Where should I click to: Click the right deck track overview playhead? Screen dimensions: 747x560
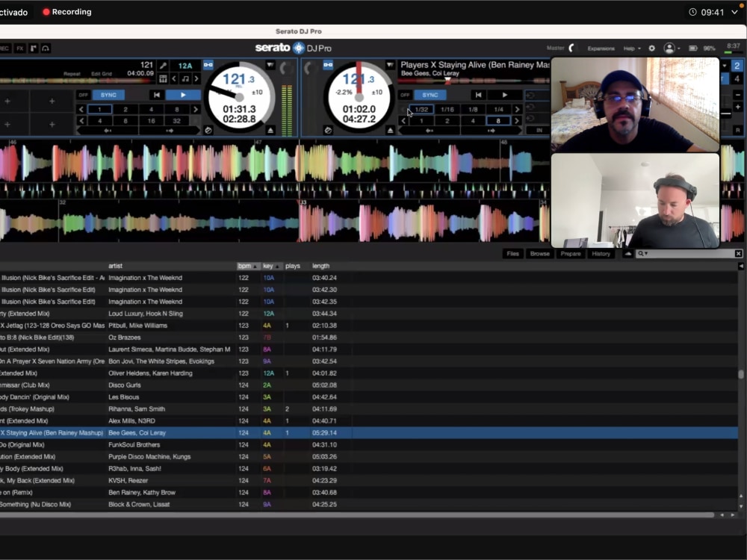[447, 81]
